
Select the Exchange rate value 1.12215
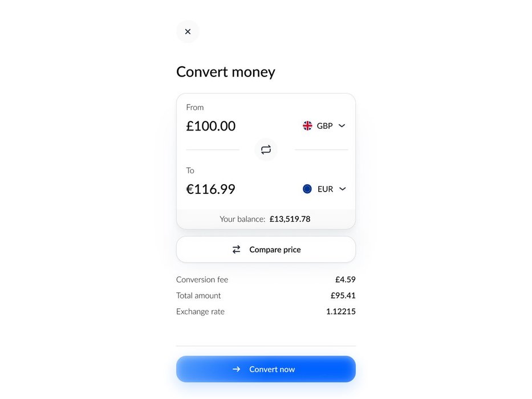coord(340,312)
